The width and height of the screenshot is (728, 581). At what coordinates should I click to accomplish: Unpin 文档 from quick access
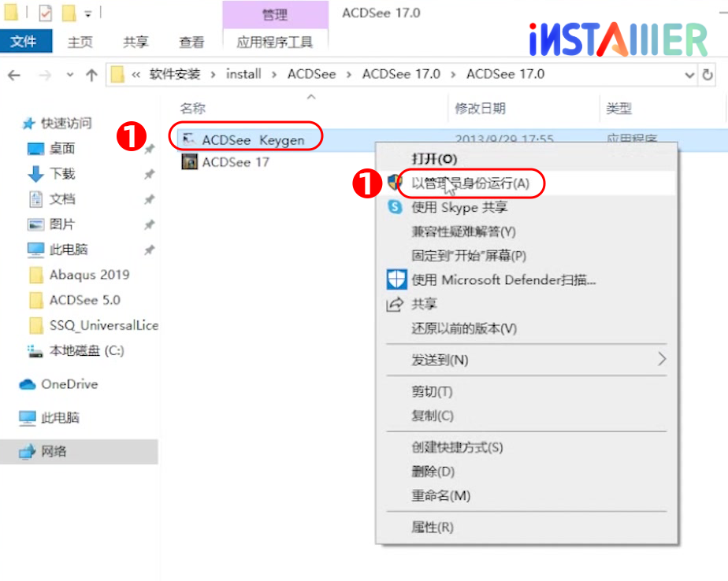[x=149, y=199]
